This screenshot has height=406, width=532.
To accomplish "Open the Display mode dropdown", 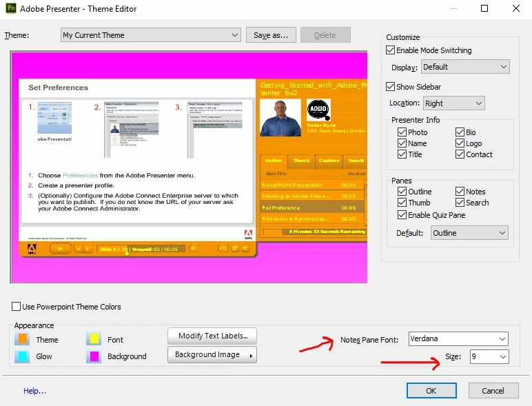I will [466, 67].
